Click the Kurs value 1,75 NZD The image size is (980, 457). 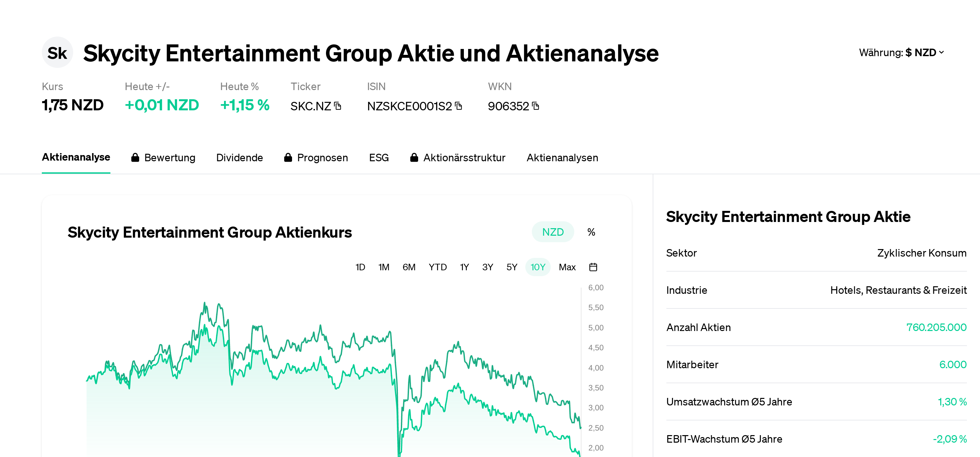[x=72, y=105]
